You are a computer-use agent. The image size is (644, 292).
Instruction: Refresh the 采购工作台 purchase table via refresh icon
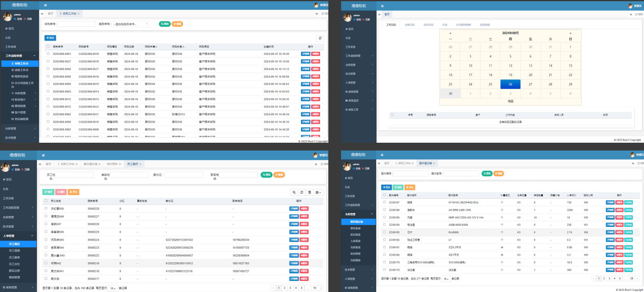[x=320, y=38]
